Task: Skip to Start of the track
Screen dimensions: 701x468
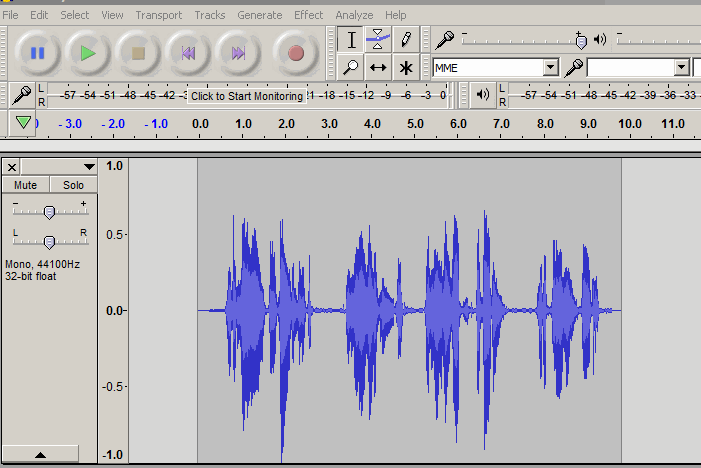Action: [188, 54]
